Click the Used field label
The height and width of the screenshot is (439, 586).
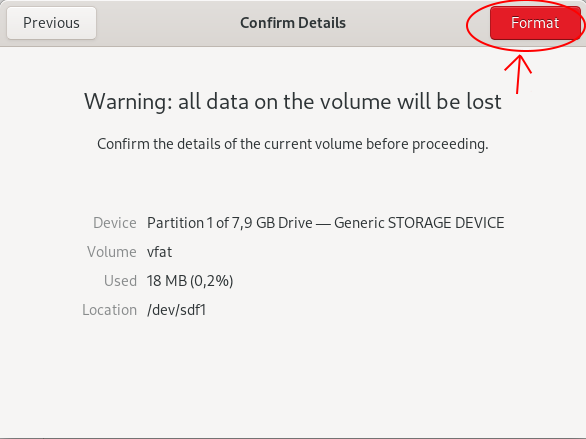(x=120, y=281)
